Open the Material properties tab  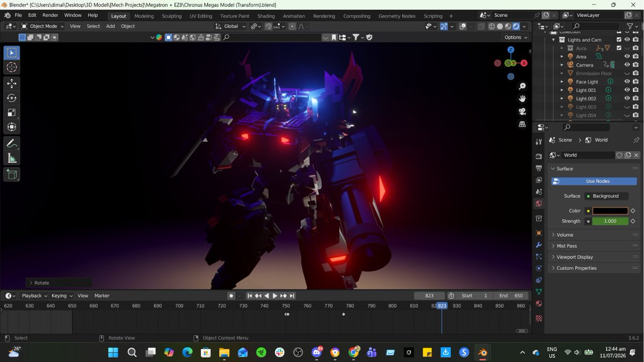coord(539,304)
